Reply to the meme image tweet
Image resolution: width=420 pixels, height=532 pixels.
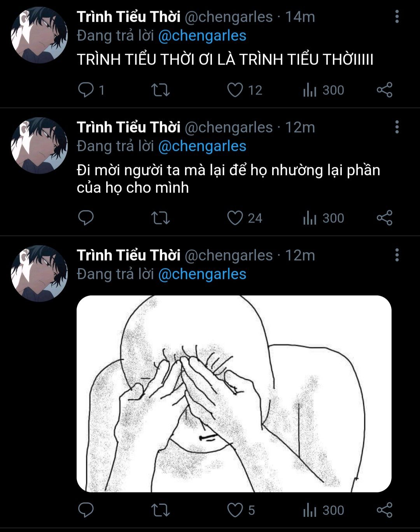tap(86, 510)
